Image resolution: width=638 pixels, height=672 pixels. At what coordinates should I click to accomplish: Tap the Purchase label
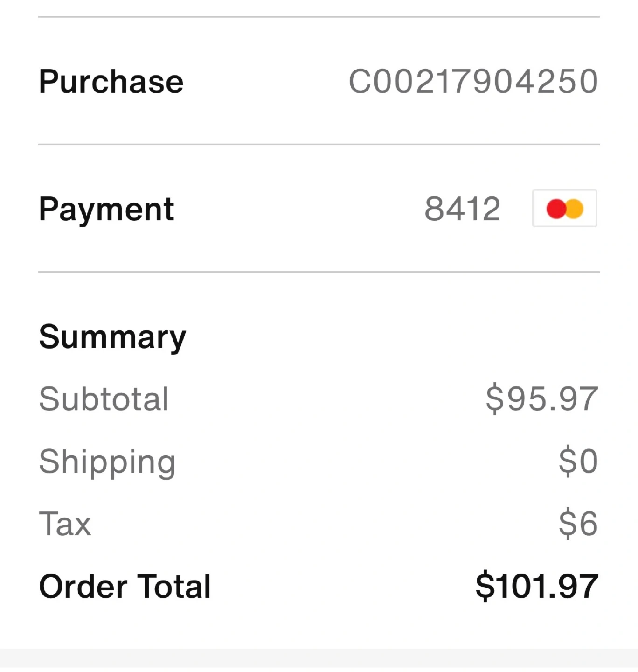[x=111, y=81]
